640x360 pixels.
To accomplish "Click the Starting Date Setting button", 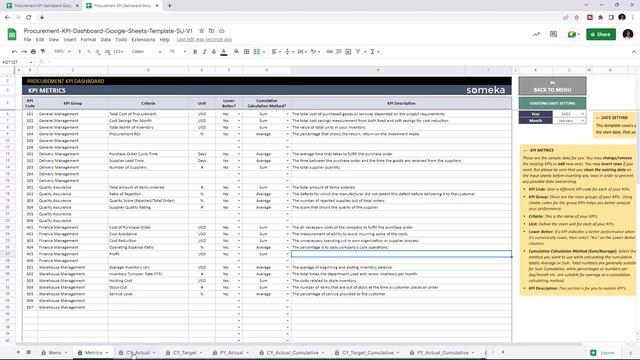I will (552, 103).
